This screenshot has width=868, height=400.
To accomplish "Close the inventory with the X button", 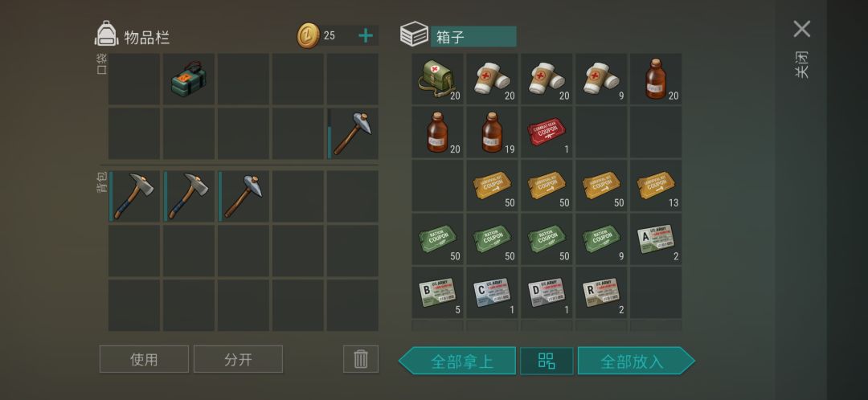I will pos(801,29).
